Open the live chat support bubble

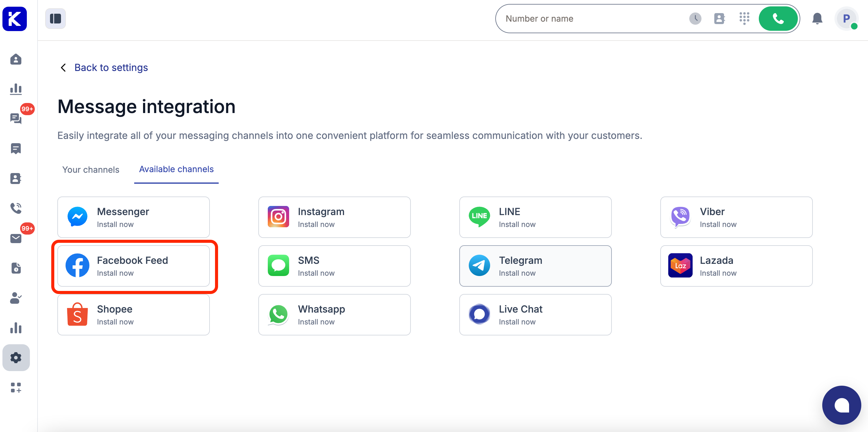pos(841,405)
